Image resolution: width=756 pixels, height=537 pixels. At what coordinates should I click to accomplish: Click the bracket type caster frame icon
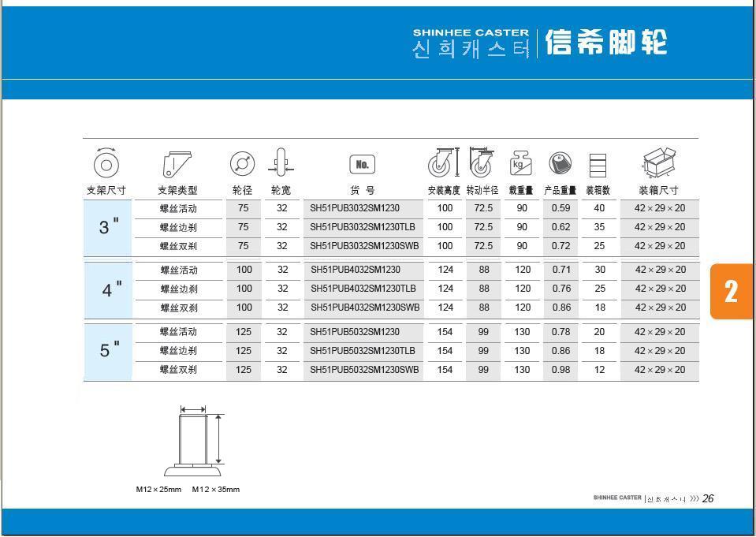click(x=177, y=164)
